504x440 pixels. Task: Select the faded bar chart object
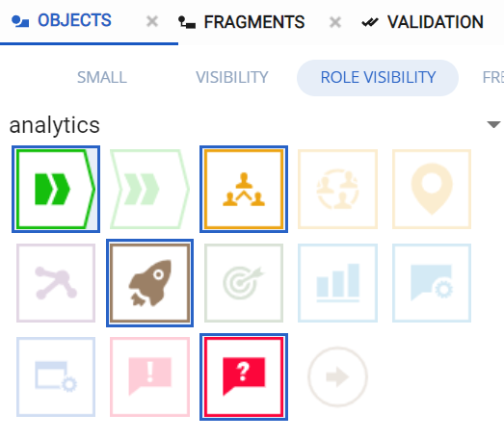click(338, 283)
